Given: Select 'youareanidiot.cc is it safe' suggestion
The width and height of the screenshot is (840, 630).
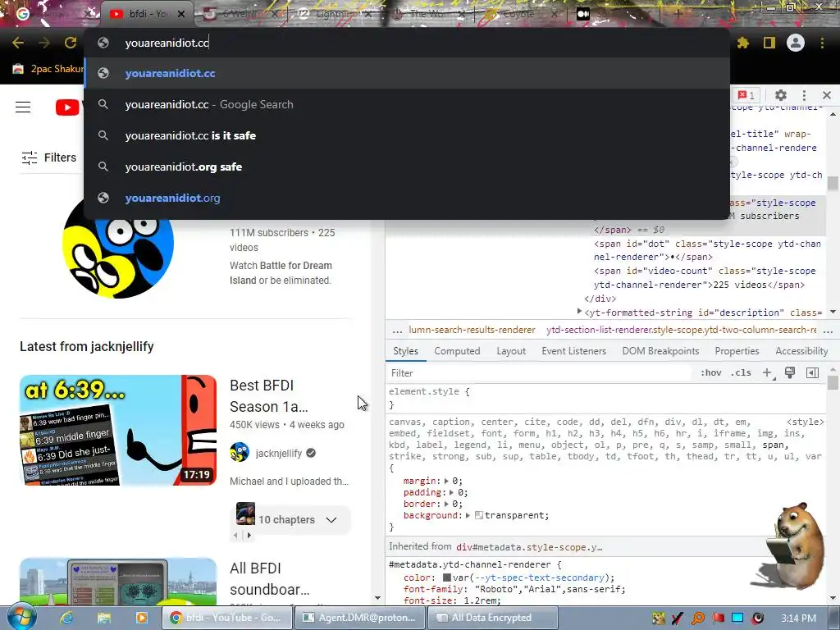Looking at the screenshot, I should [407, 135].
